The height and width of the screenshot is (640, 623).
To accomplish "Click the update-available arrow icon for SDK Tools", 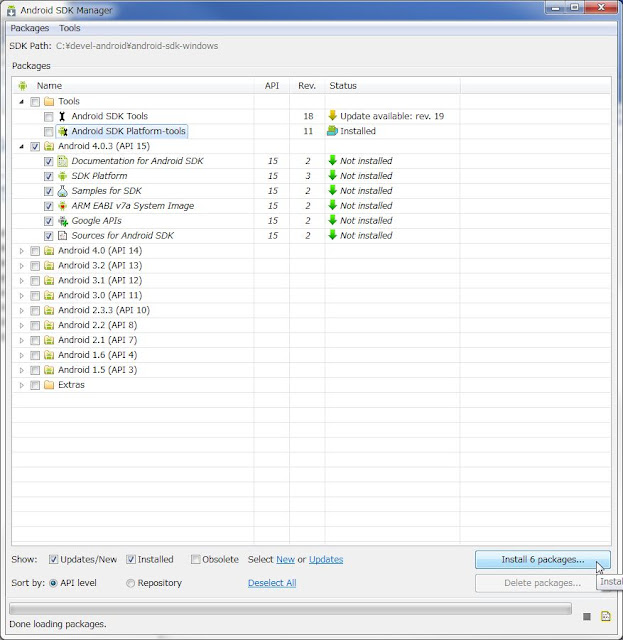I will coord(332,116).
